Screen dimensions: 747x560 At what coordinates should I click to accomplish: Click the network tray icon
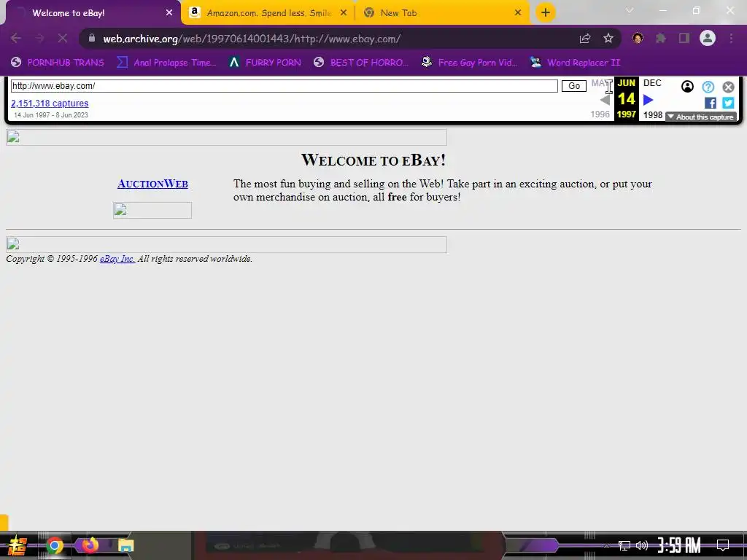pos(624,545)
